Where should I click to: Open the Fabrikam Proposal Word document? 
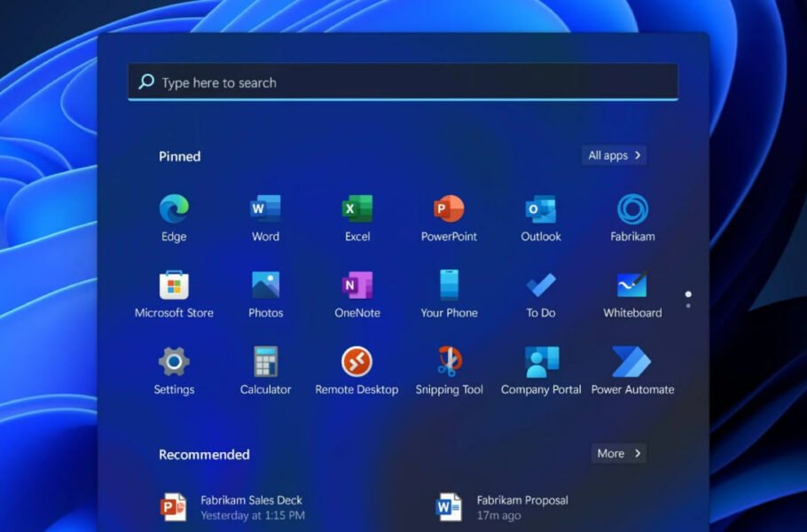(502, 507)
